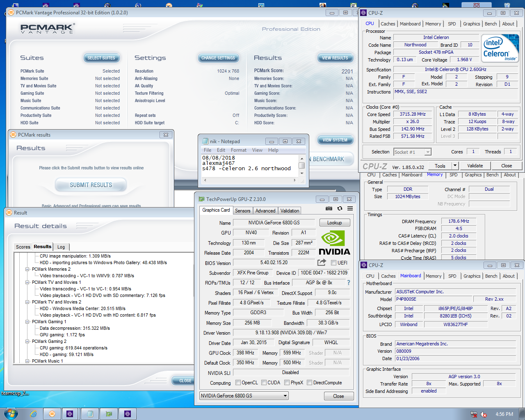Select 'Data decompression: 315.322 MB/s' row
The height and width of the screenshot is (420, 525).
[x=75, y=328]
